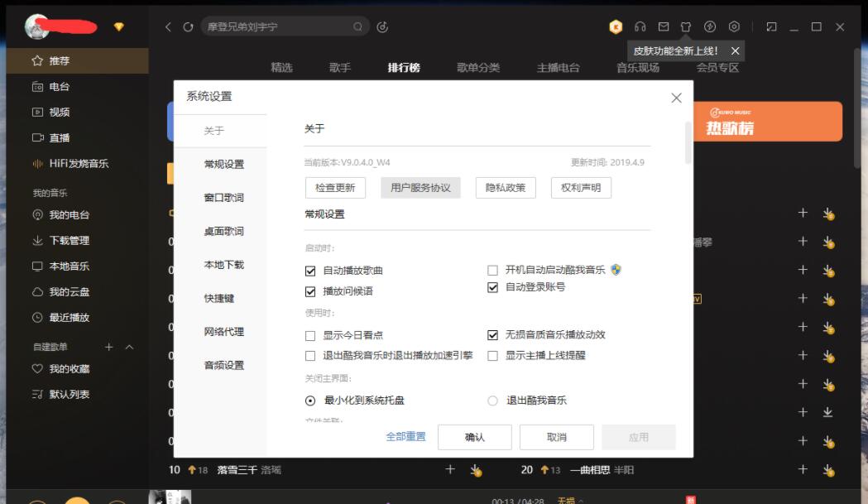Viewport: 868px width, 504px height.
Task: Click 检查更新 button
Action: 335,188
